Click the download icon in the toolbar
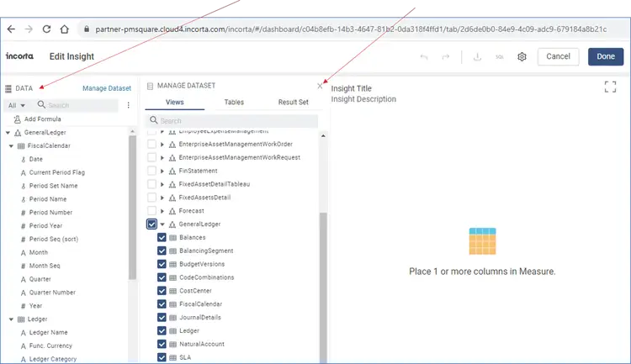 click(477, 56)
